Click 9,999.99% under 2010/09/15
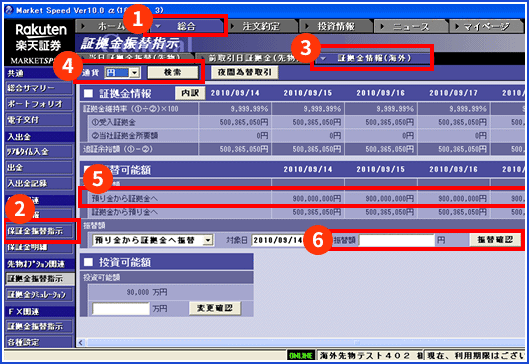Viewport: 529px width, 364px height. click(x=322, y=109)
